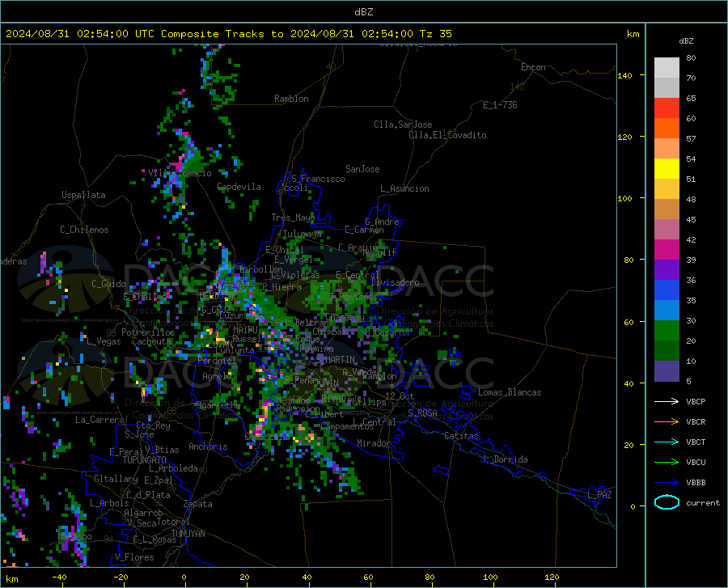Select the mauve 42–45 dBZ swatch

(667, 230)
